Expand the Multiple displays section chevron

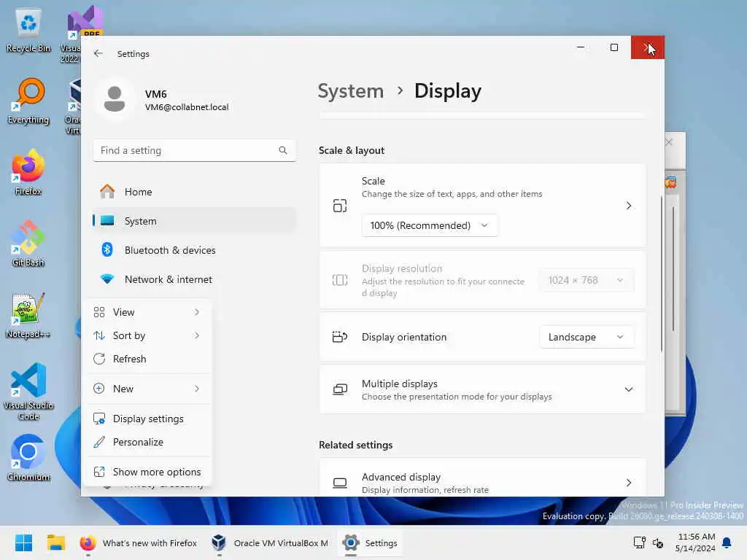coord(629,389)
